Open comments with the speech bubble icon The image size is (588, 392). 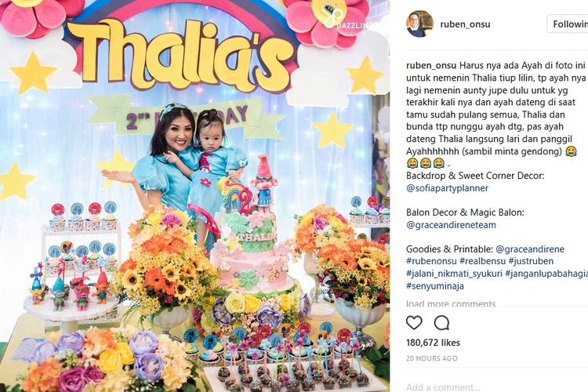441,322
